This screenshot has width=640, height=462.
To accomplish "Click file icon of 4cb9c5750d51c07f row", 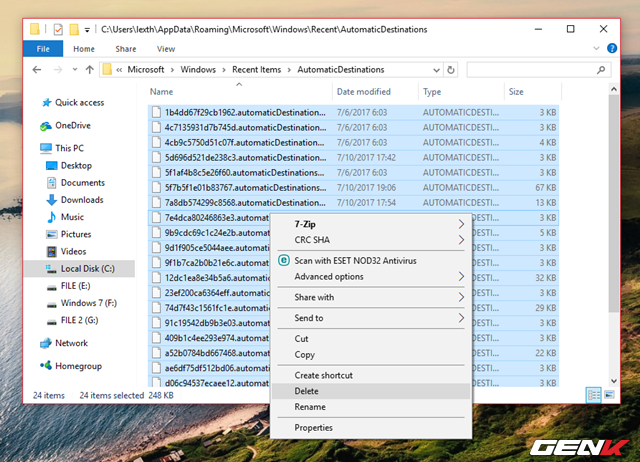I will [x=156, y=142].
